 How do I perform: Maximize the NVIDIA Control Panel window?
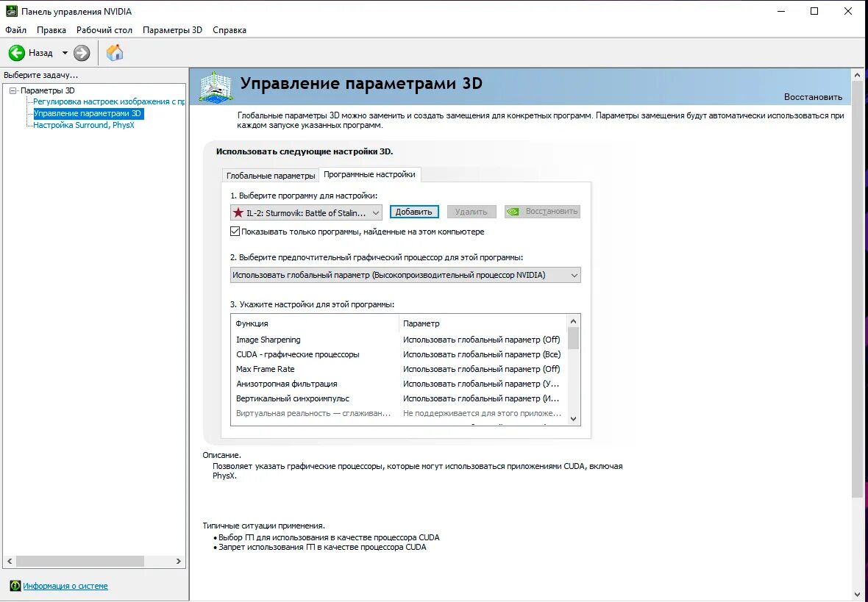coord(814,11)
